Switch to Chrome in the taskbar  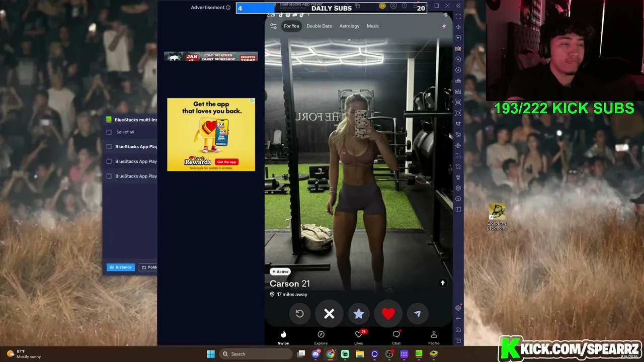pyautogui.click(x=330, y=354)
